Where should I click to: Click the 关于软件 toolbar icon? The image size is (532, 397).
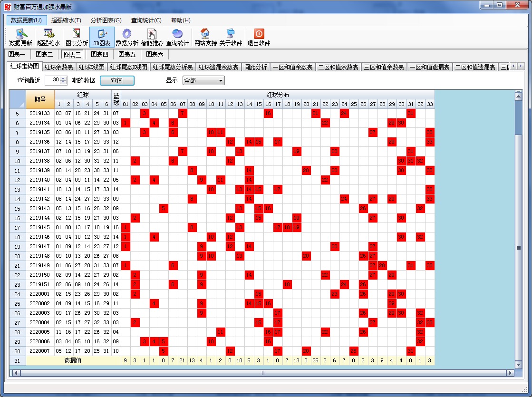[x=231, y=37]
